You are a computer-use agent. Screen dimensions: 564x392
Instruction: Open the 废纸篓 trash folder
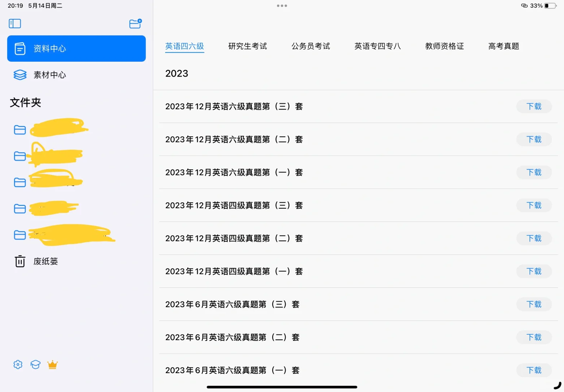(x=45, y=261)
